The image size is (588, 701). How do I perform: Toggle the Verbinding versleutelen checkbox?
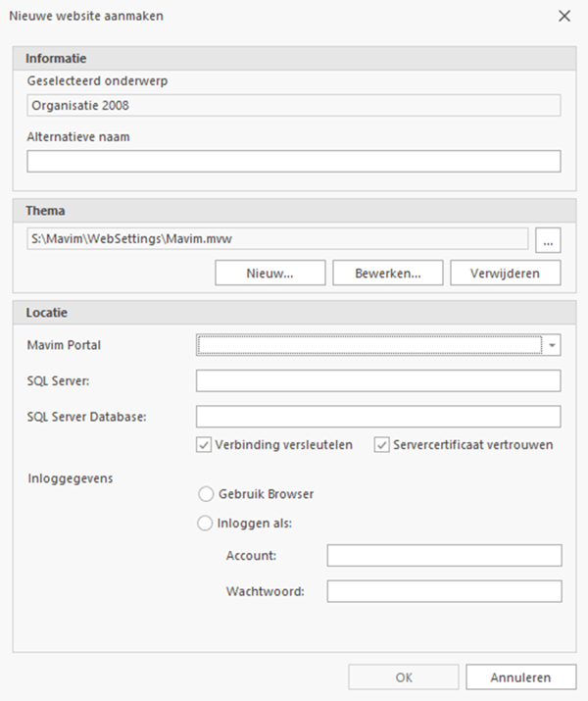click(x=205, y=445)
